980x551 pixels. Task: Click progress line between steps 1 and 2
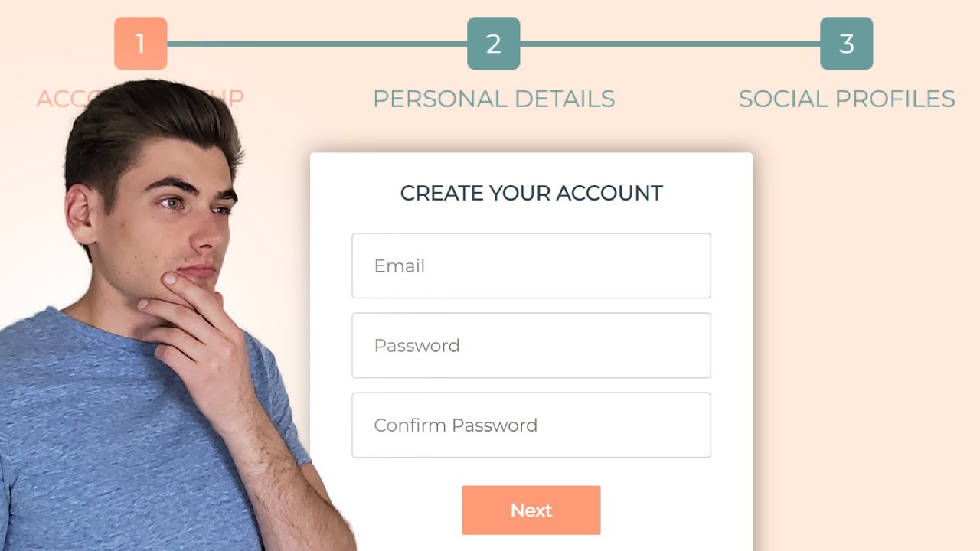317,44
